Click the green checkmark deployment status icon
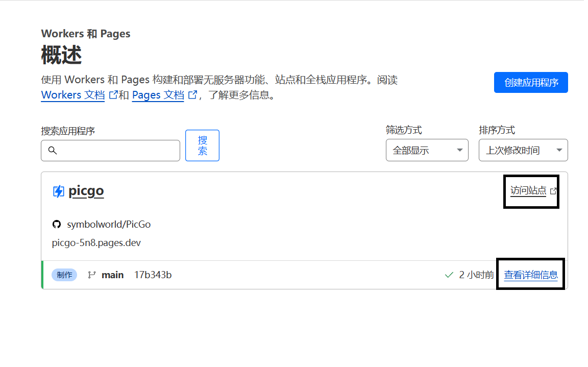The image size is (588, 367). pyautogui.click(x=449, y=275)
